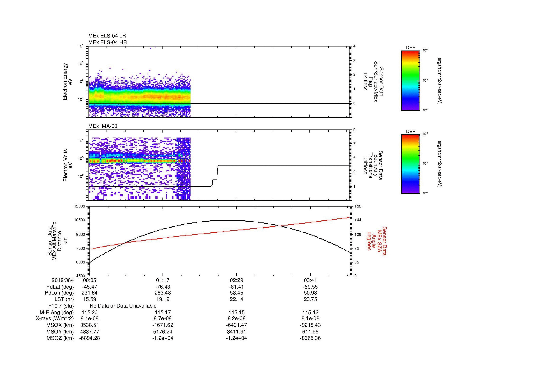555x392 pixels.
Task: Click the X-rays value 8.2e-08
Action: tap(236, 319)
